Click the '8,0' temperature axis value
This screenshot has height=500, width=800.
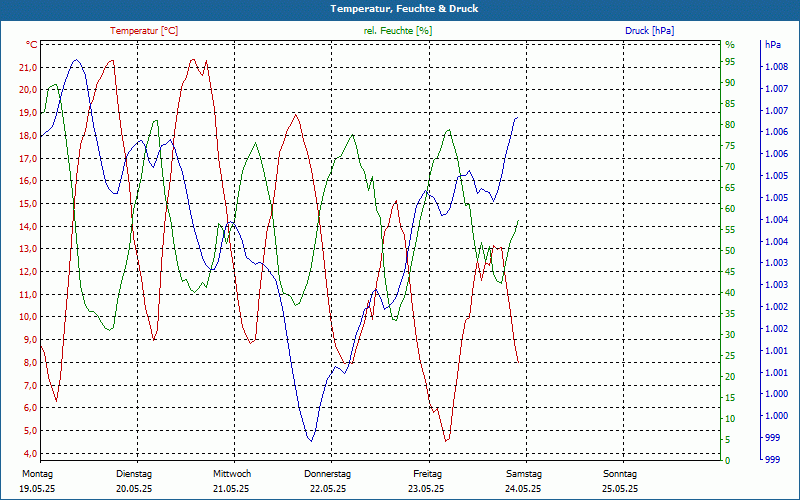(x=31, y=363)
